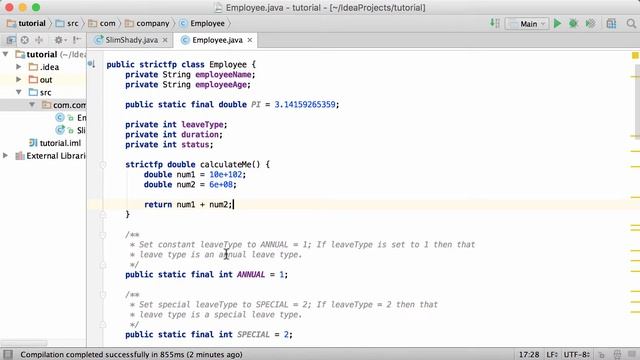Select External Libraries in project tree

pyautogui.click(x=51, y=156)
